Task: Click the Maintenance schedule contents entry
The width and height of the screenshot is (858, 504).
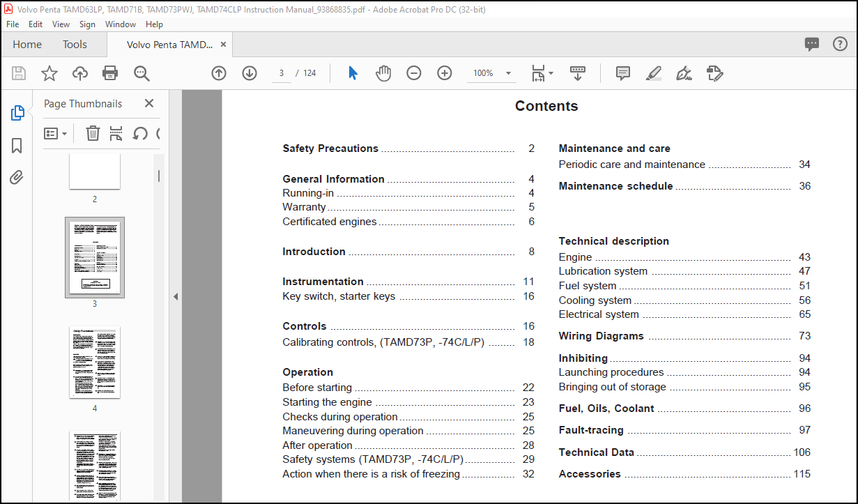Action: pyautogui.click(x=684, y=186)
